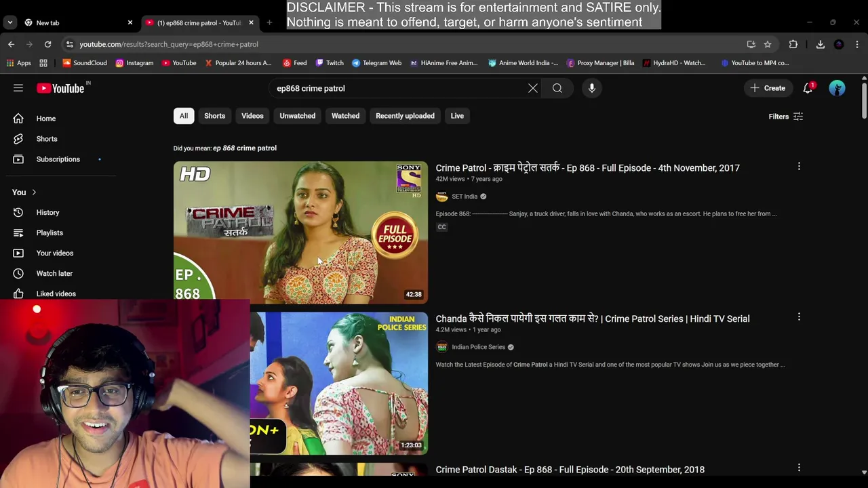Open a new browser tab with plus
This screenshot has height=488, width=868.
tap(269, 22)
